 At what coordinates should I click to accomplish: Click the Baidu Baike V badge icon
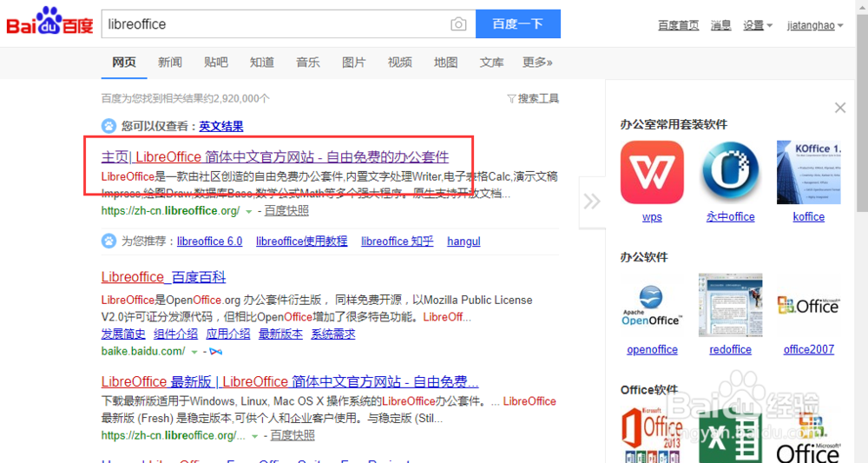click(x=216, y=352)
